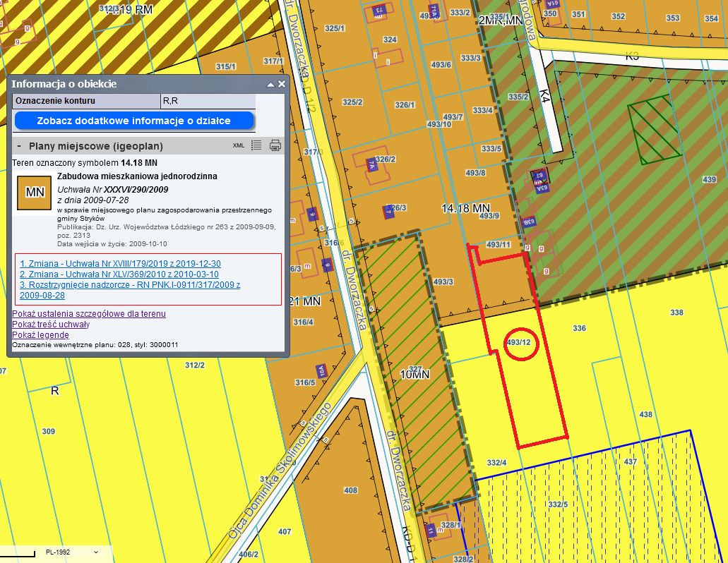Click the 10MN zone label on the map
The image size is (728, 563).
[415, 374]
